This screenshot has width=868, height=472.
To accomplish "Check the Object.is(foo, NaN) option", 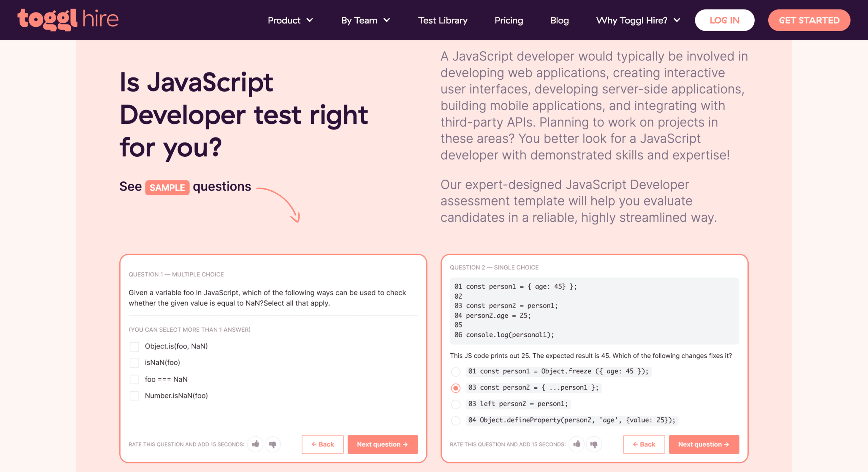I will [x=134, y=347].
